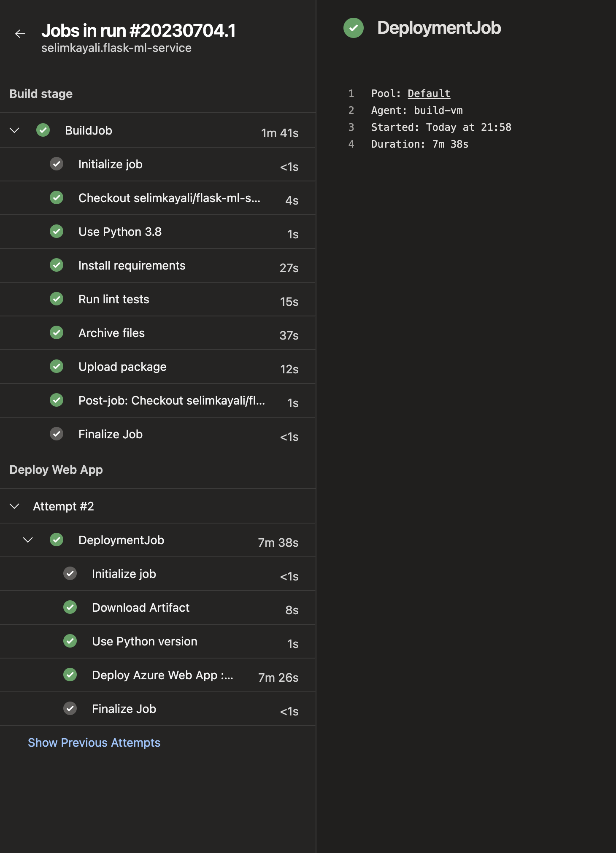Viewport: 616px width, 853px height.
Task: Click the success icon on Run lint tests
Action: [x=57, y=299]
